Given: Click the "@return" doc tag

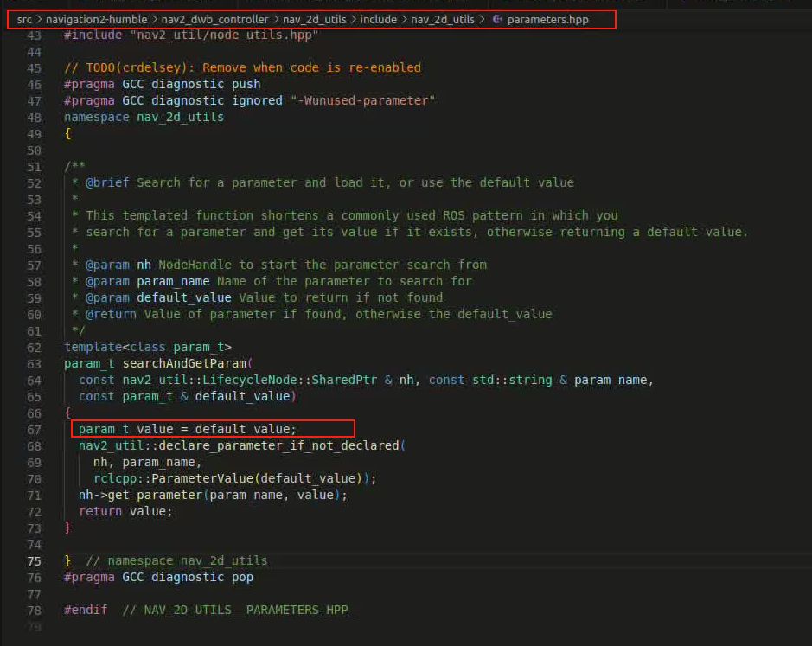Looking at the screenshot, I should tap(111, 315).
